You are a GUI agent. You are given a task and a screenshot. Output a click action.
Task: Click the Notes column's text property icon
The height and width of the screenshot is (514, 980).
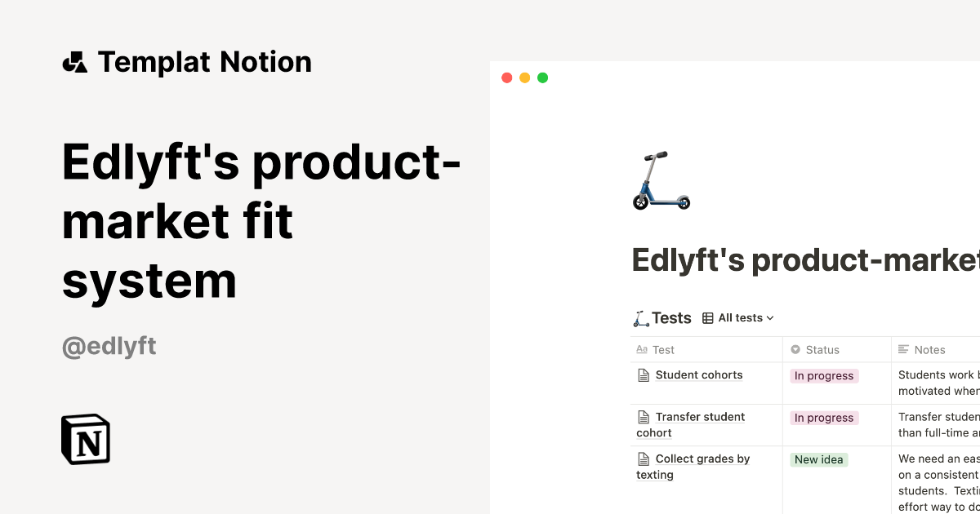902,349
